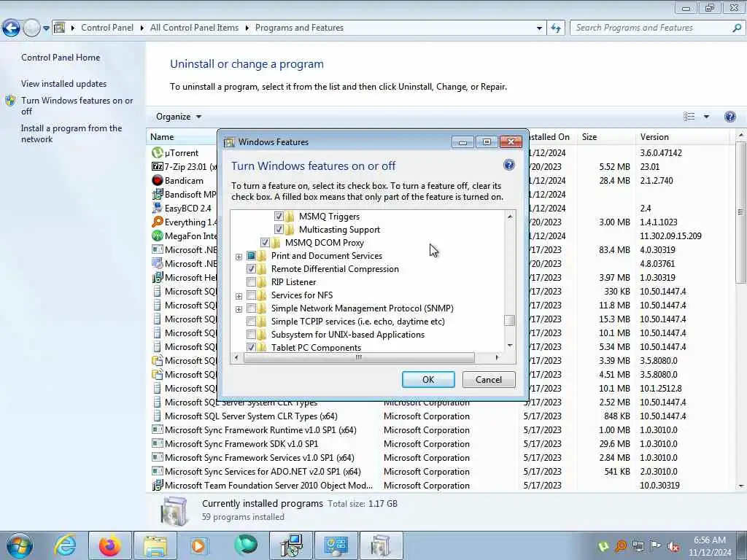Viewport: 747px width, 560px height.
Task: Open the Start menu orb
Action: [x=20, y=545]
